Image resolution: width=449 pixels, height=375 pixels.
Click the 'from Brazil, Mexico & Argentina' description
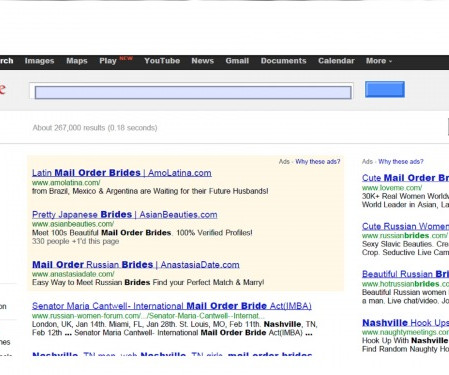150,191
